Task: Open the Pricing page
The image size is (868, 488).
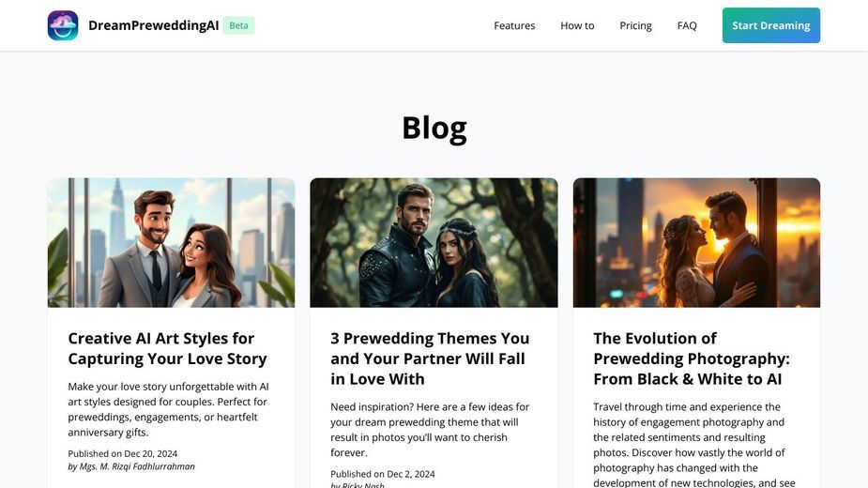Action: pos(635,25)
